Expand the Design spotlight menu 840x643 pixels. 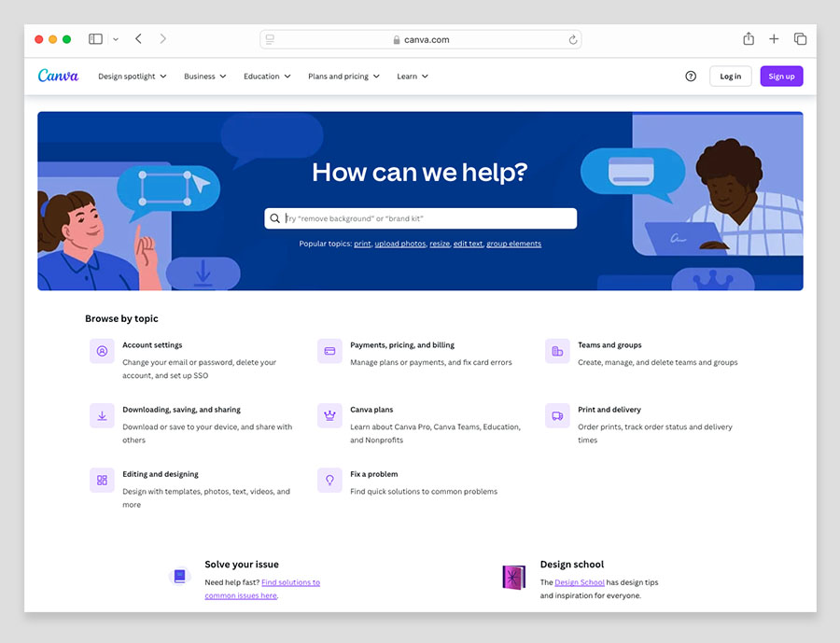coord(133,77)
